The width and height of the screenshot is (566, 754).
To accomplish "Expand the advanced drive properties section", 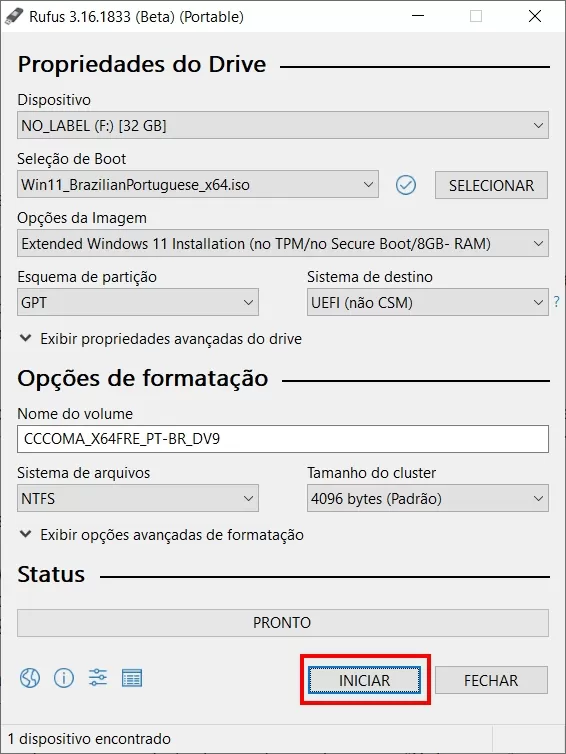I will coord(161,339).
